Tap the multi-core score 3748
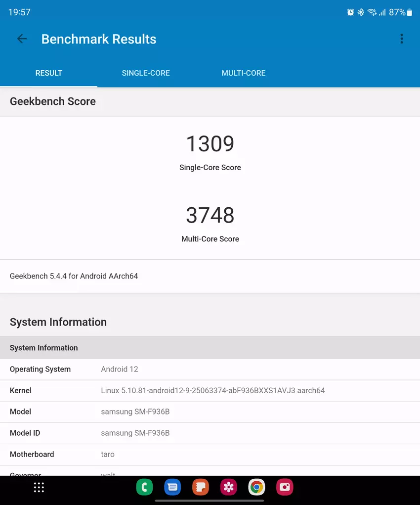The height and width of the screenshot is (505, 420). click(x=210, y=215)
